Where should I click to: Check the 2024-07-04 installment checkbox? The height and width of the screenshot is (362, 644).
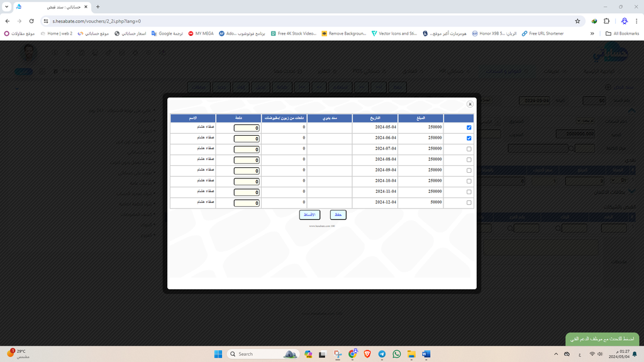pos(469,149)
